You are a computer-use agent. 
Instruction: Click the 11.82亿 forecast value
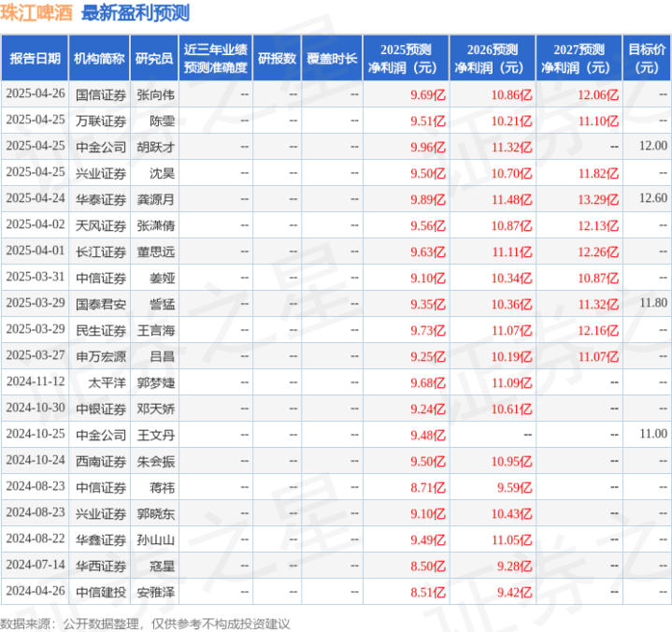[x=598, y=174]
